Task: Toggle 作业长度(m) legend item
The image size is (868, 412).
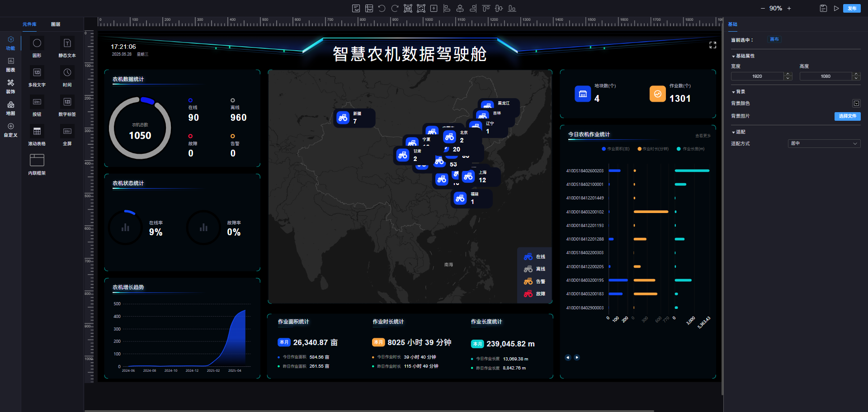Action: pyautogui.click(x=690, y=149)
